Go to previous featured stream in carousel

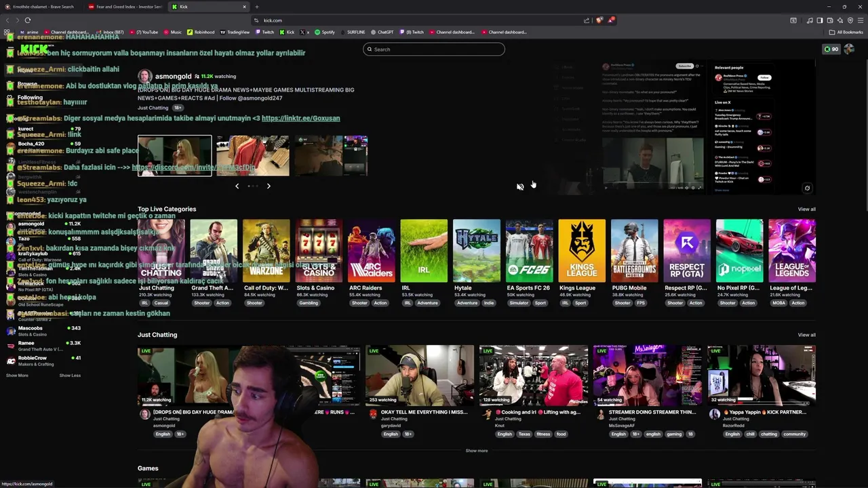coord(237,186)
